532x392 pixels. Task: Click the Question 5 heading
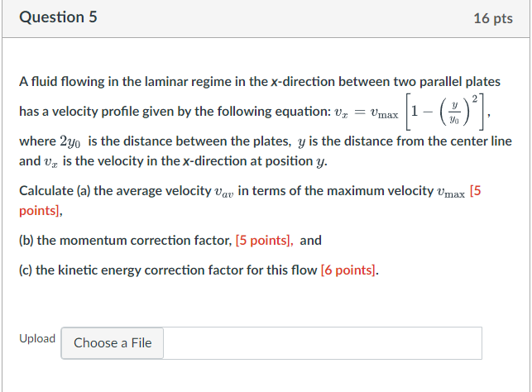(58, 17)
